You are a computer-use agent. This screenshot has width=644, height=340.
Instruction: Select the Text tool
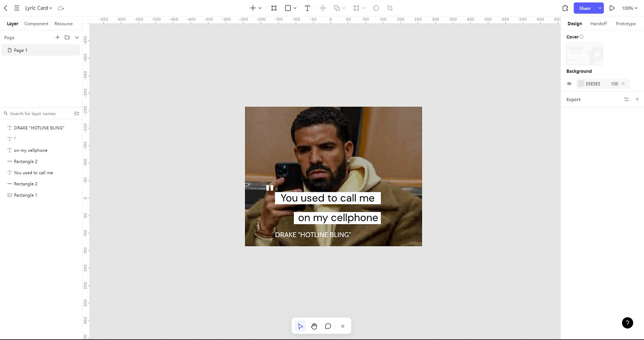click(x=307, y=8)
